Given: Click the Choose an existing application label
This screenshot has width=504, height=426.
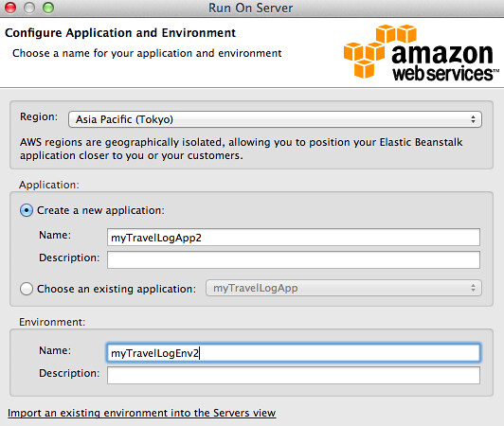Looking at the screenshot, I should (x=117, y=289).
